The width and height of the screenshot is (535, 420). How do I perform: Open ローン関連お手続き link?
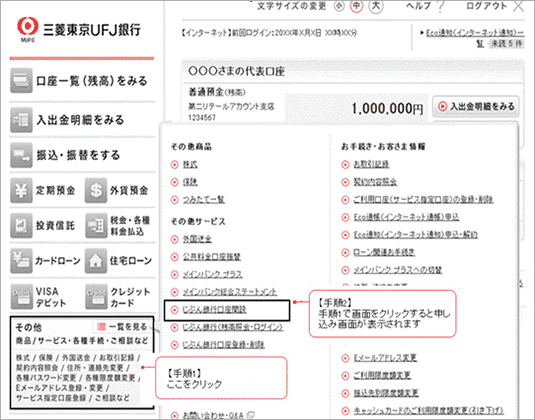[x=384, y=252]
